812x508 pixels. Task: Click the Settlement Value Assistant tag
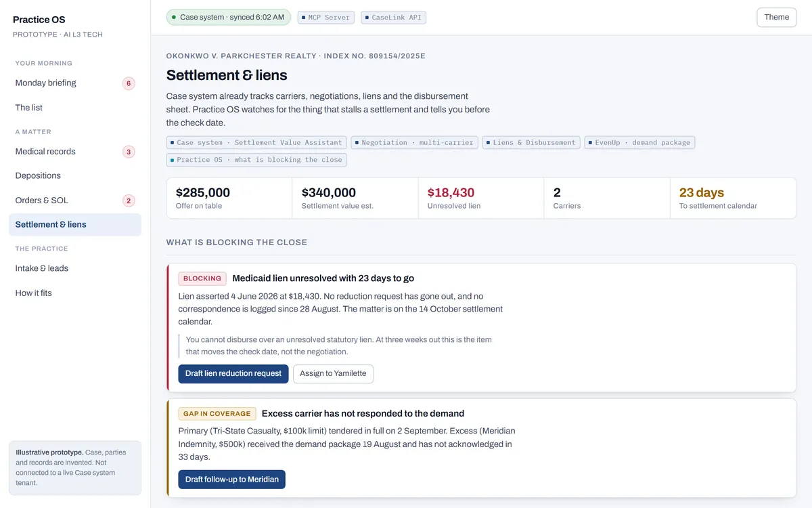coord(256,143)
